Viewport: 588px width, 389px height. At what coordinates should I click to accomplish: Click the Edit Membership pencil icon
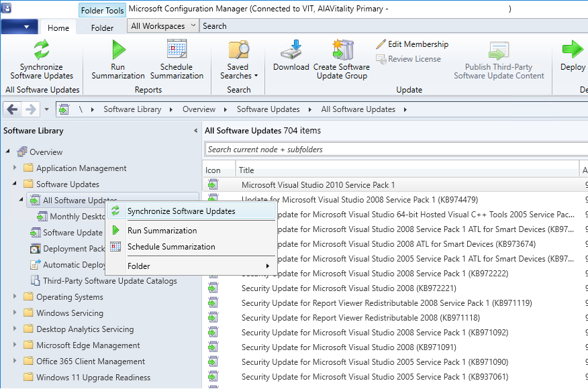click(381, 44)
